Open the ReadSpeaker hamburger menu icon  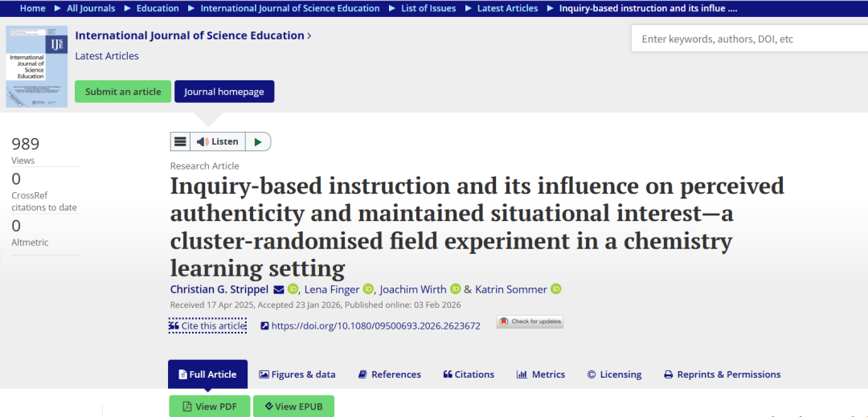[180, 141]
